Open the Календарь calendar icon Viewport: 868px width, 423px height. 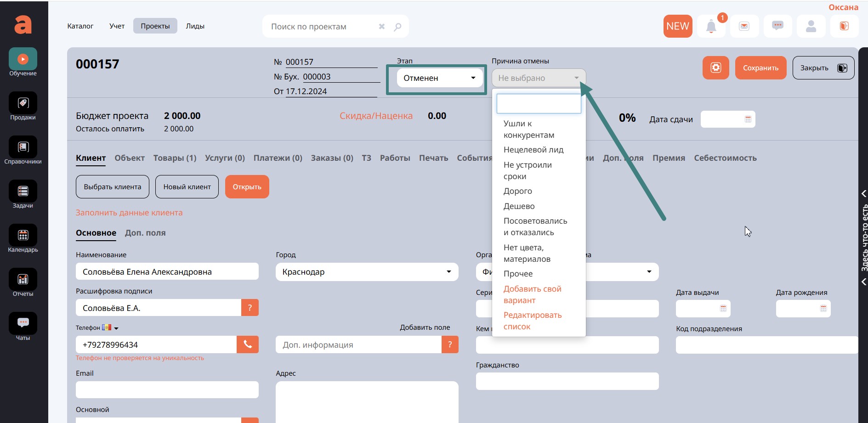click(x=23, y=236)
